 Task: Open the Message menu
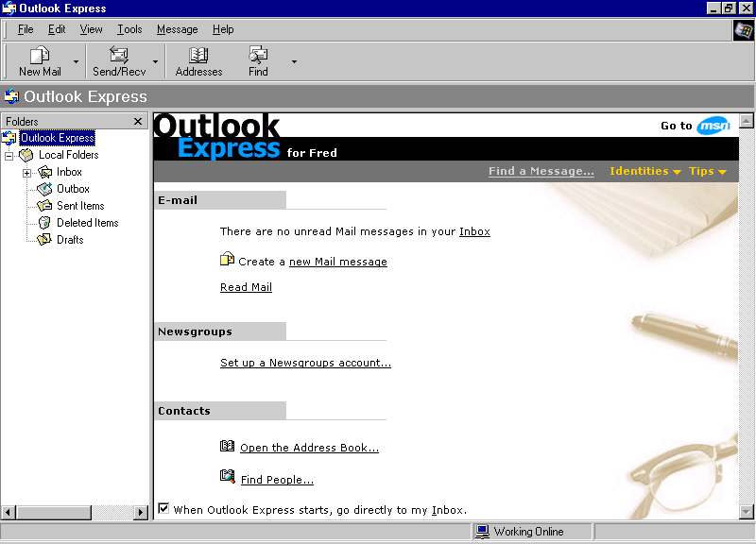178,29
